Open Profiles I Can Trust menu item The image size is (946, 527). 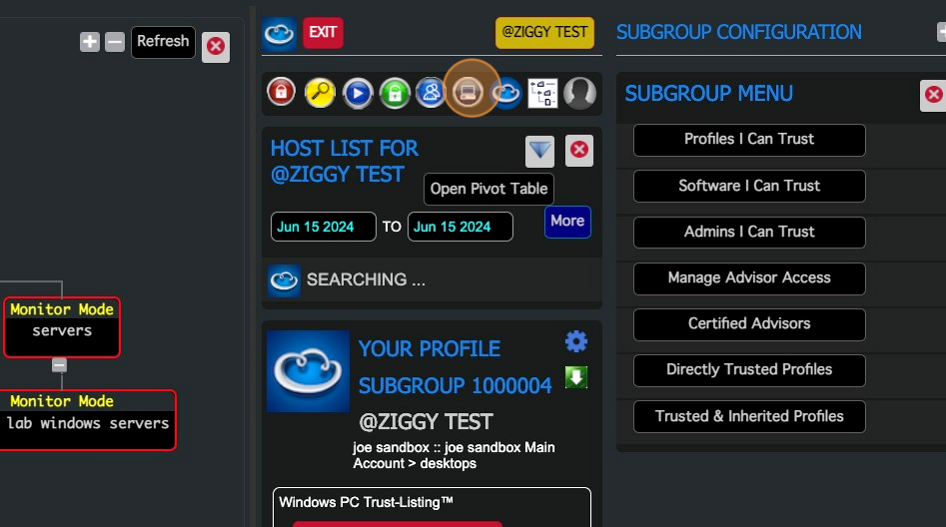pos(749,140)
